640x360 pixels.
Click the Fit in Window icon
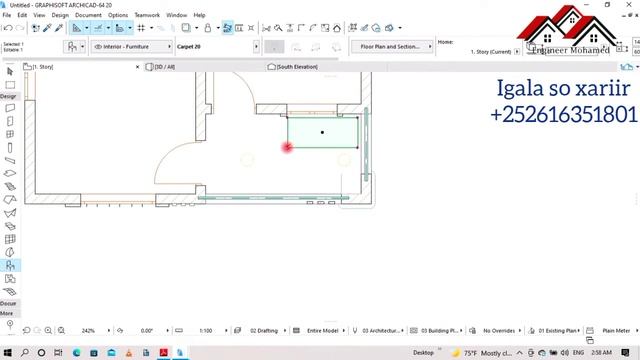(61, 330)
